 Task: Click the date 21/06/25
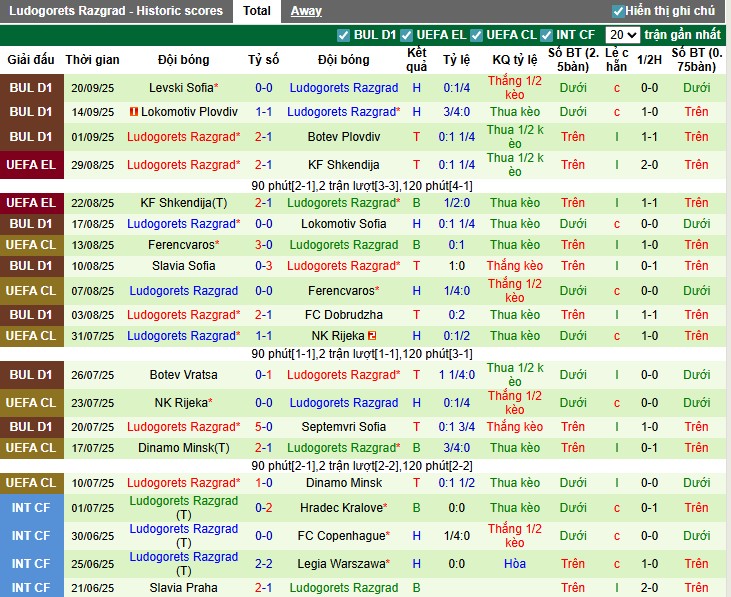(x=92, y=588)
